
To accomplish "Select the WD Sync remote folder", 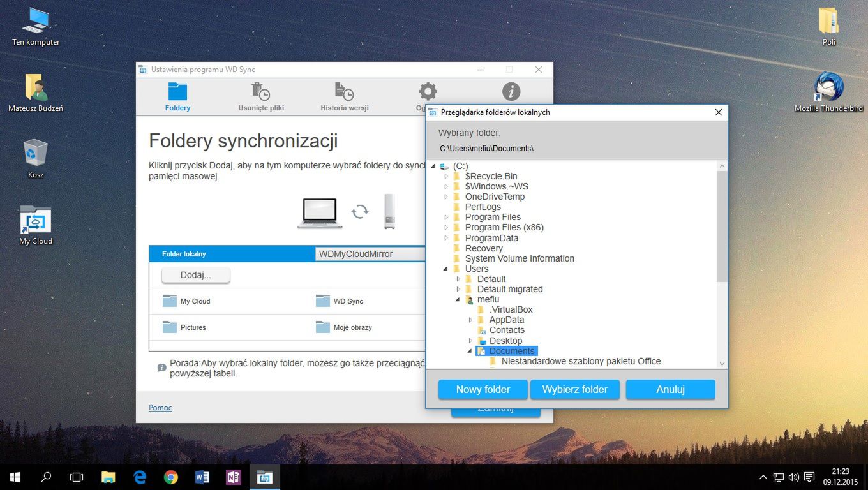I will [x=340, y=301].
